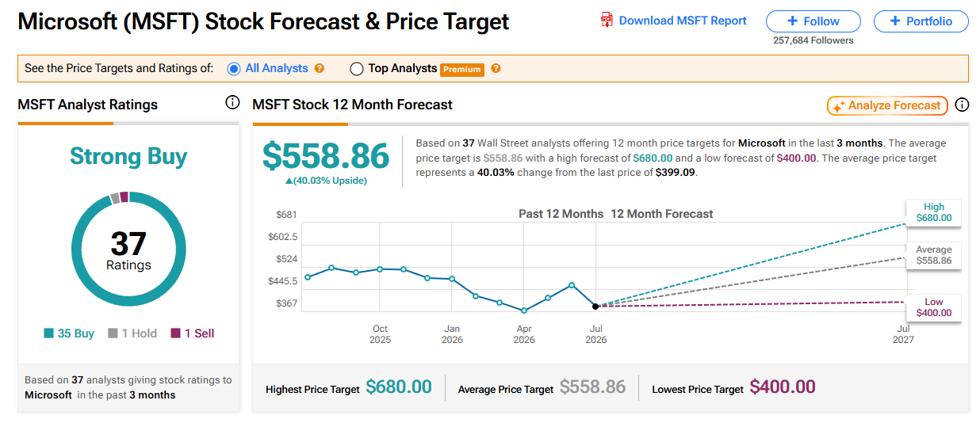Click the sparkle icon in Analyze Forecast
The width and height of the screenshot is (980, 423).
[839, 106]
